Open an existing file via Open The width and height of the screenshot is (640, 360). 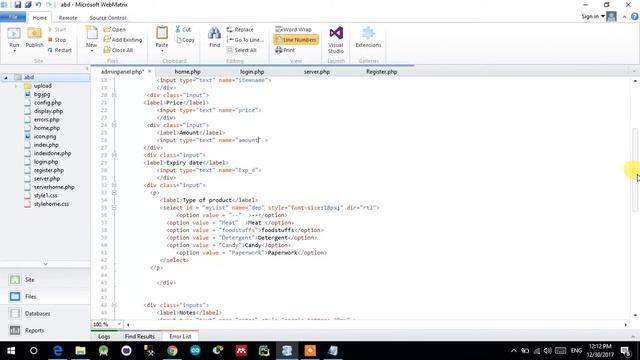115,29
